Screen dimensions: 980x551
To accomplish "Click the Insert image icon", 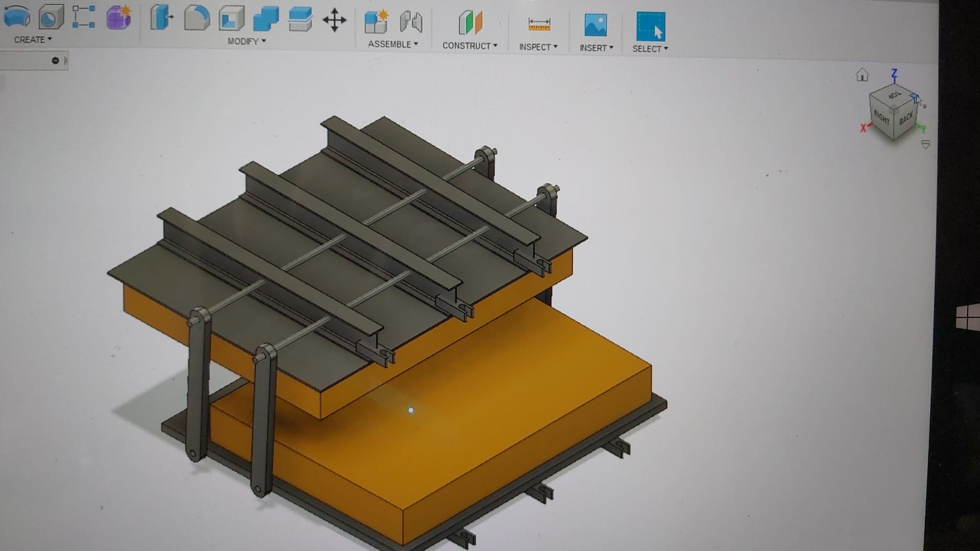I will [x=596, y=25].
